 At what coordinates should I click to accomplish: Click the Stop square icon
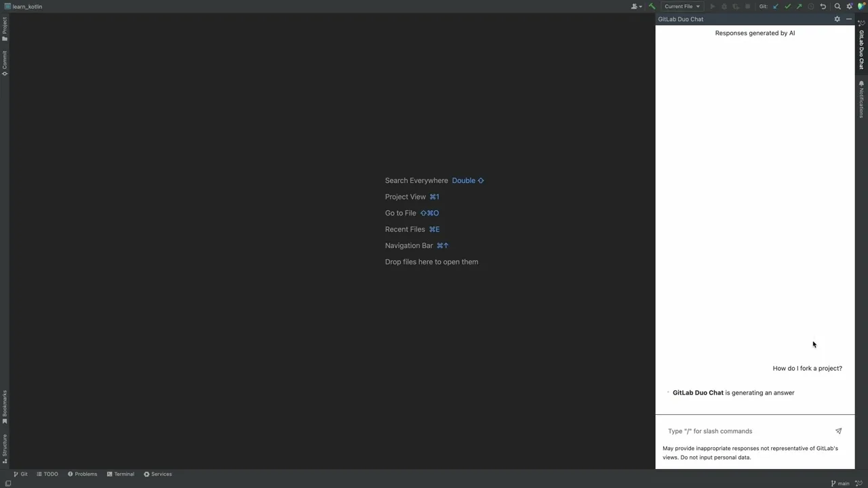747,6
